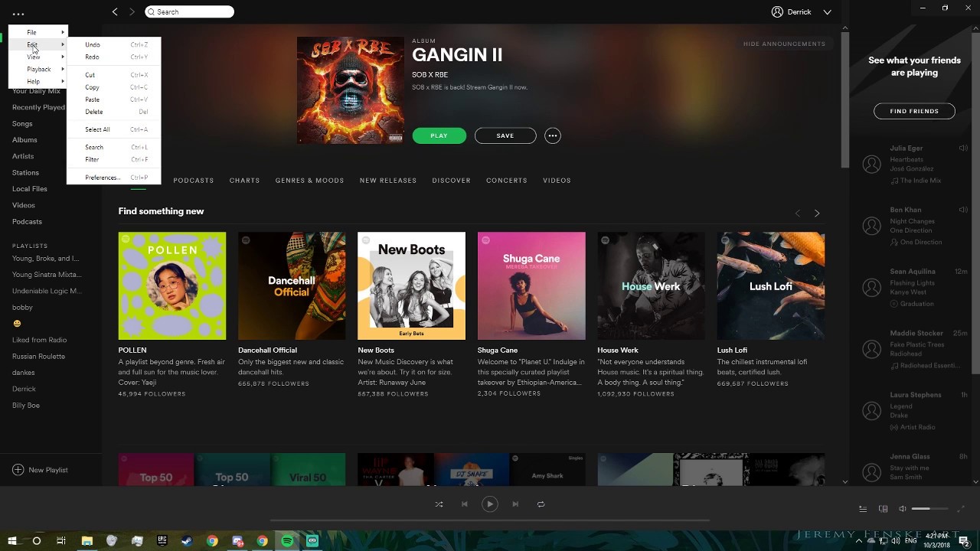Open the connect to a device menu
The image size is (980, 551).
pyautogui.click(x=883, y=509)
